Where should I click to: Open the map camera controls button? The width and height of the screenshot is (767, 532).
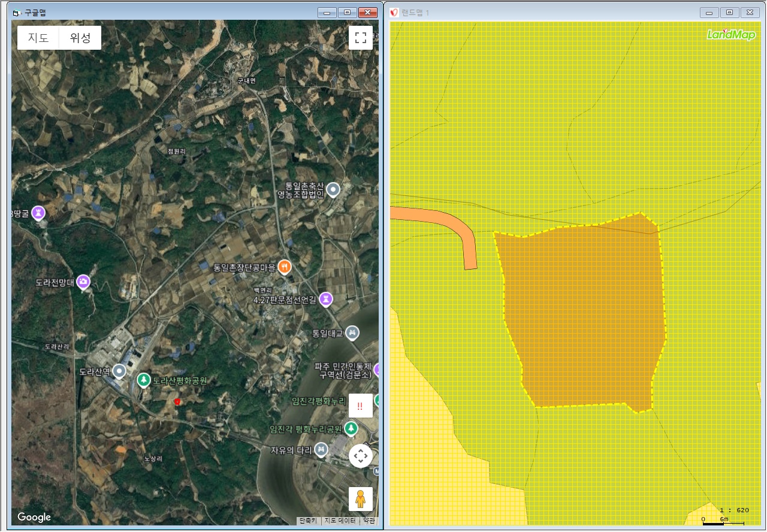pyautogui.click(x=361, y=457)
